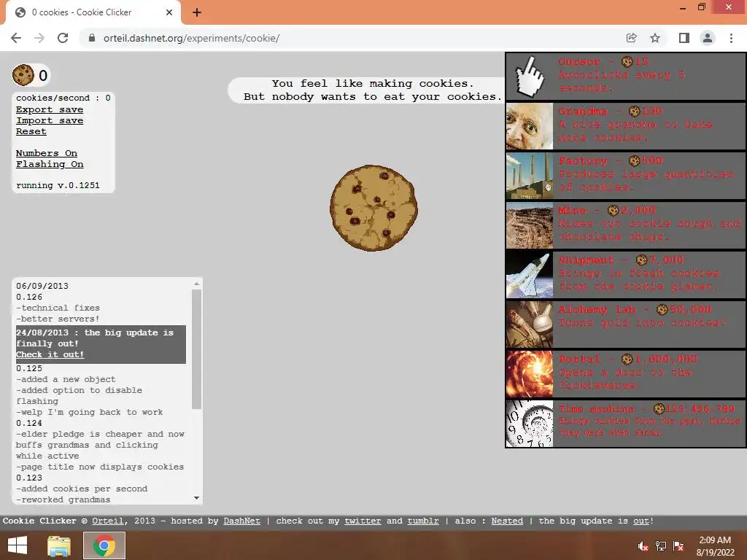Image resolution: width=747 pixels, height=560 pixels.
Task: Share this page via the share icon
Action: pos(632,38)
